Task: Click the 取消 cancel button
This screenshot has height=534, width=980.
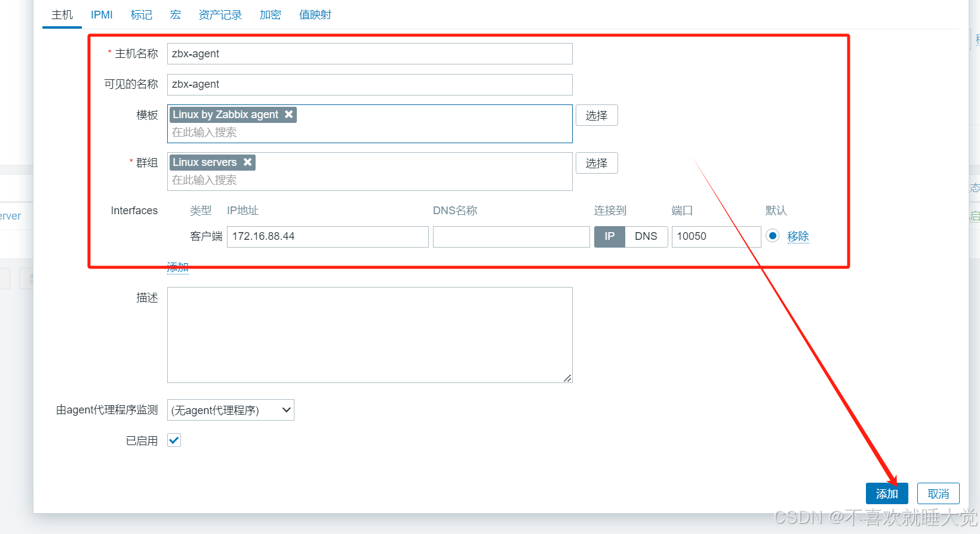Action: point(938,493)
